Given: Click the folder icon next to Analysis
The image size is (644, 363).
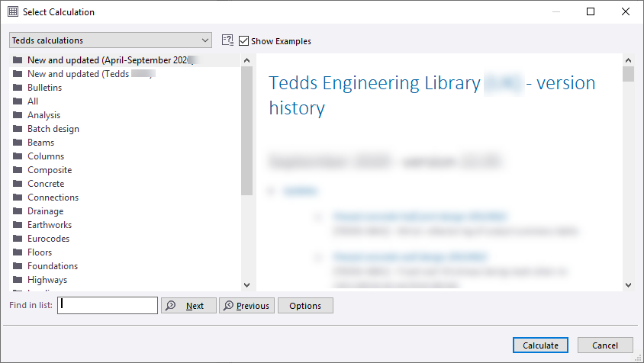Looking at the screenshot, I should 18,115.
